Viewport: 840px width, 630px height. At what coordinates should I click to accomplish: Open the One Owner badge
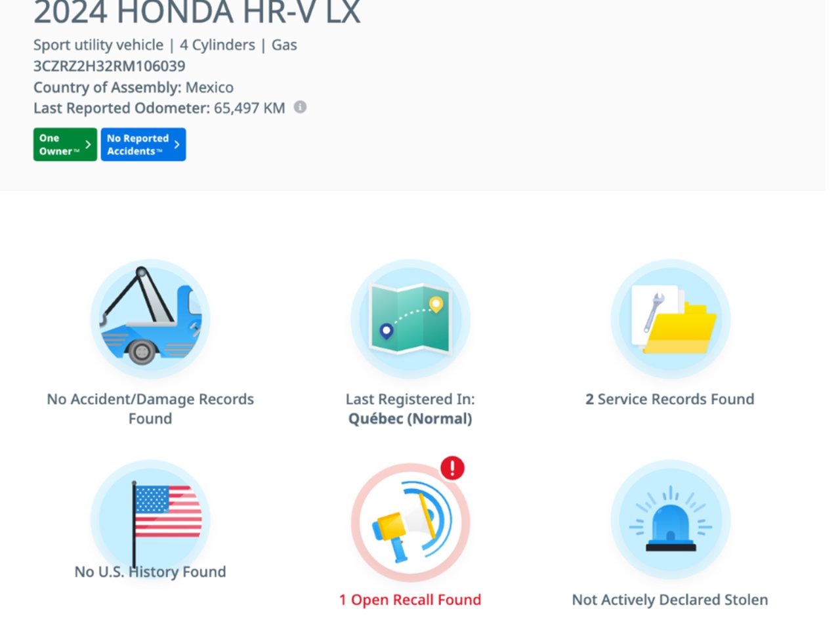pyautogui.click(x=65, y=144)
